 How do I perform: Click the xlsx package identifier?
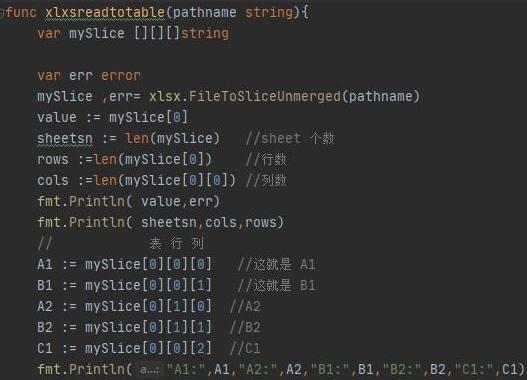[165, 97]
